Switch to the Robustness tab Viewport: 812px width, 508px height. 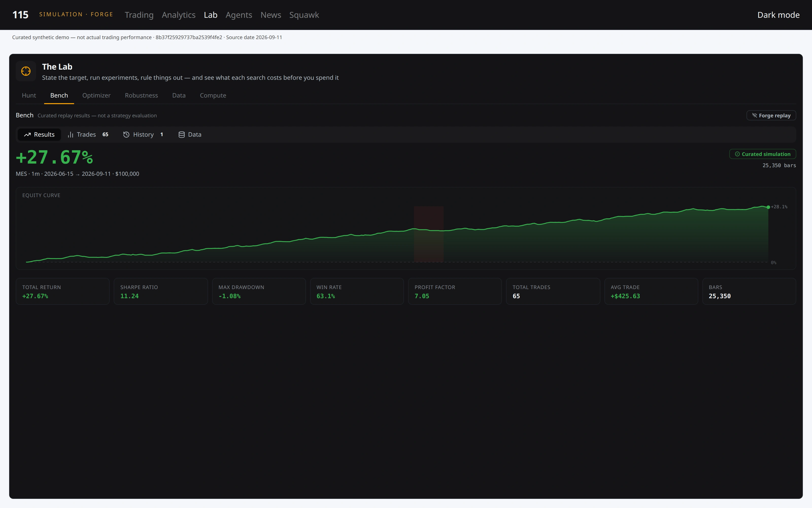(x=141, y=96)
